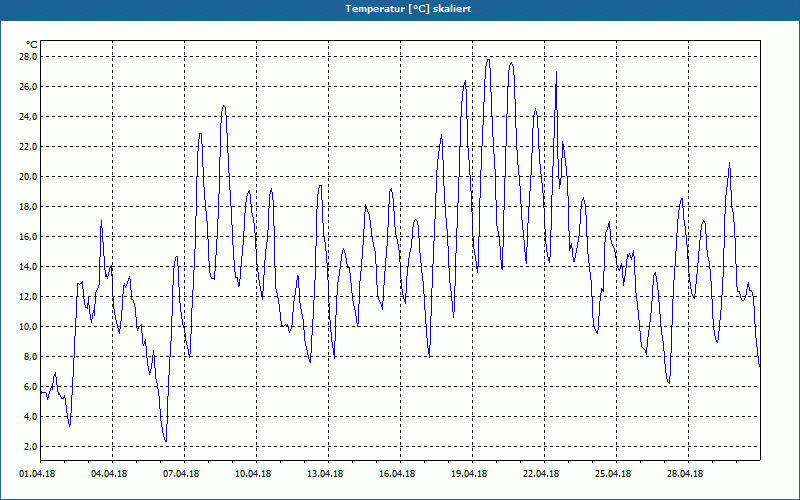Select the 8,0 y-axis value
This screenshot has width=800, height=500.
(30, 357)
